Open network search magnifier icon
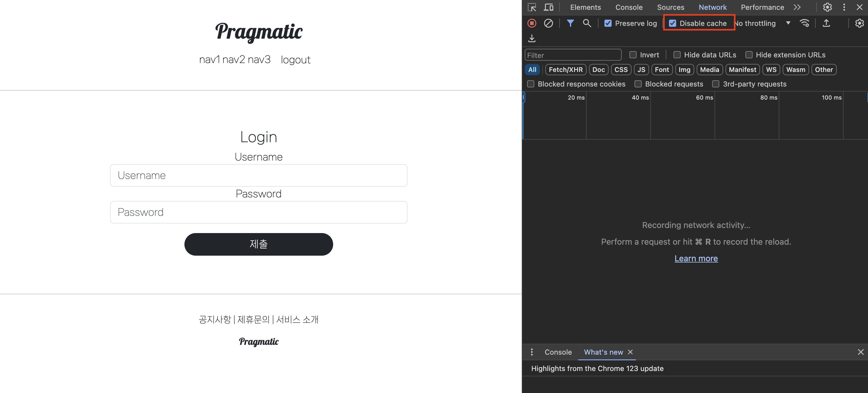 point(587,23)
